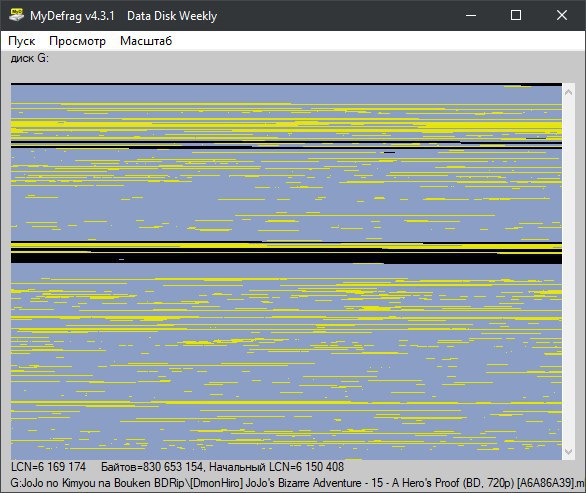Screen dimensions: 586x493
Task: Click the Начальный LCN=6 150 408 status text
Action: click(x=276, y=467)
